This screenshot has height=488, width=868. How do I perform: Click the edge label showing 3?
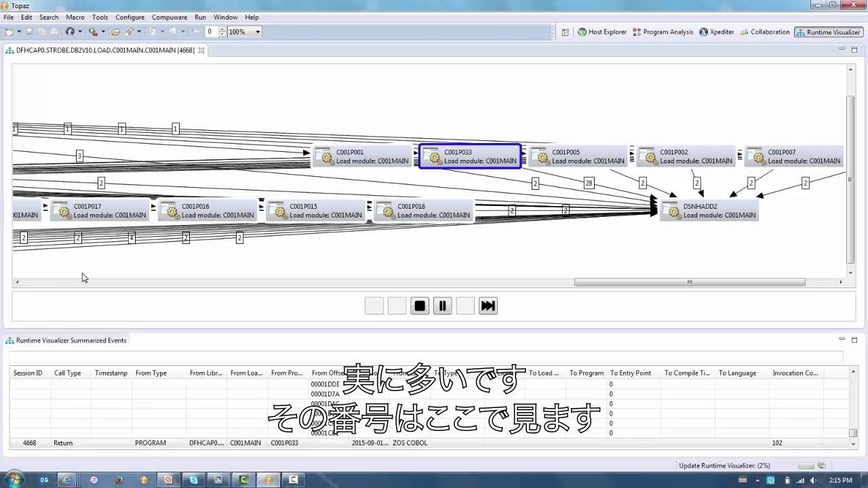pos(79,156)
